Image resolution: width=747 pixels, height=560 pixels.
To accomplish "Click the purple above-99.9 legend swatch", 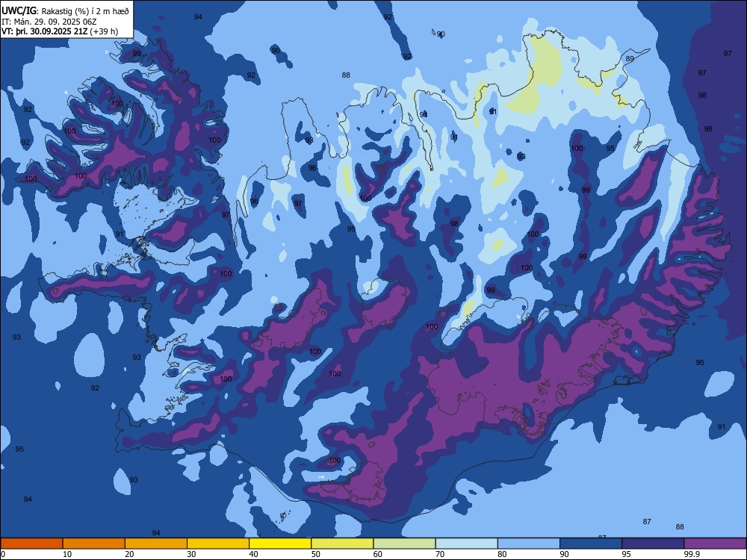I will point(715,544).
